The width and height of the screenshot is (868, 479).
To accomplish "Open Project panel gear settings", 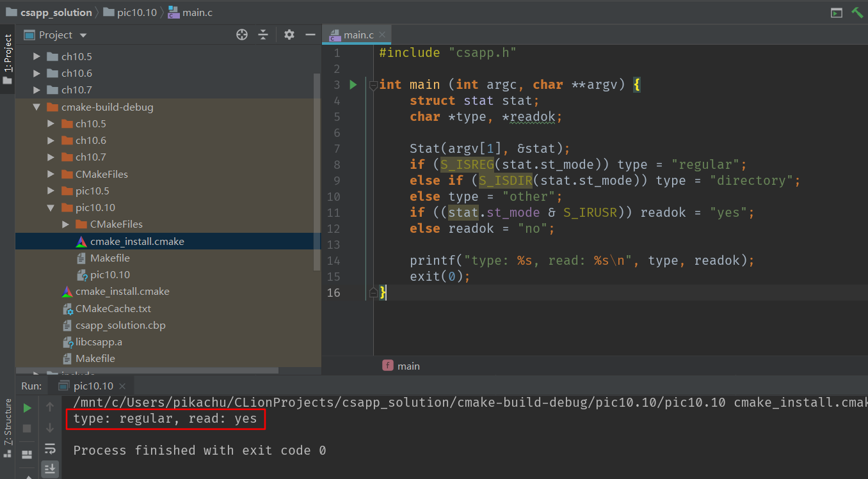I will (289, 35).
